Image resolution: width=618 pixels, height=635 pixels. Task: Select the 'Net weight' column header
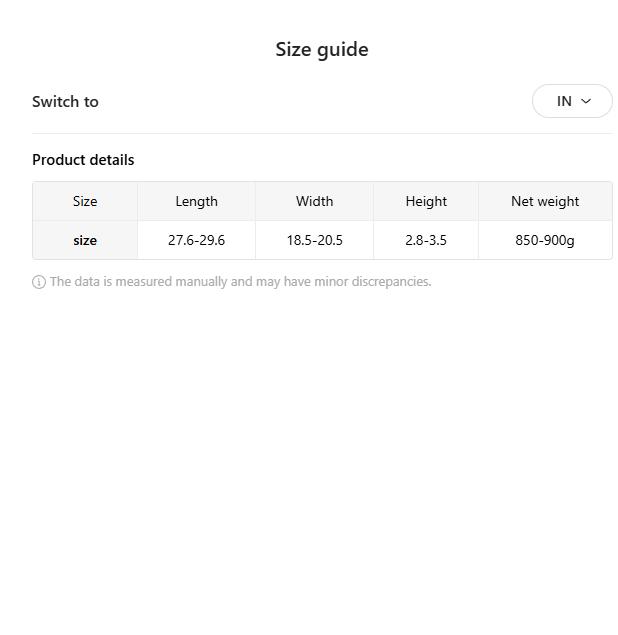(x=545, y=201)
